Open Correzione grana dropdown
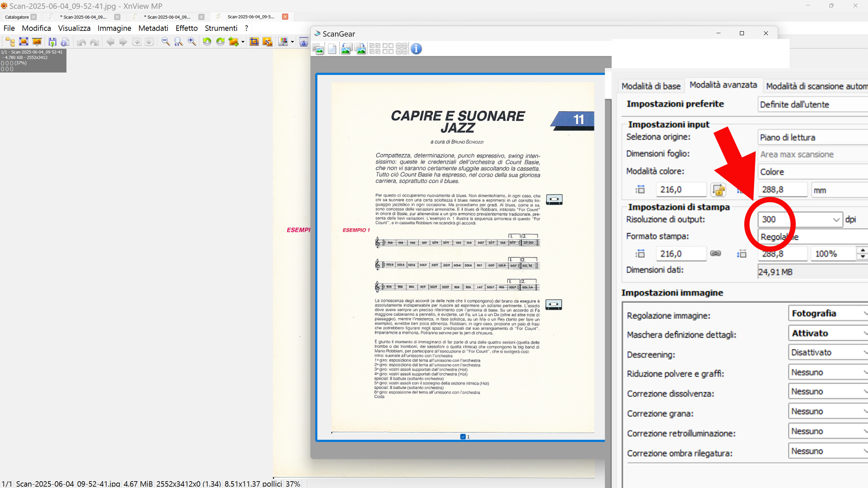The width and height of the screenshot is (868, 488). (x=828, y=411)
